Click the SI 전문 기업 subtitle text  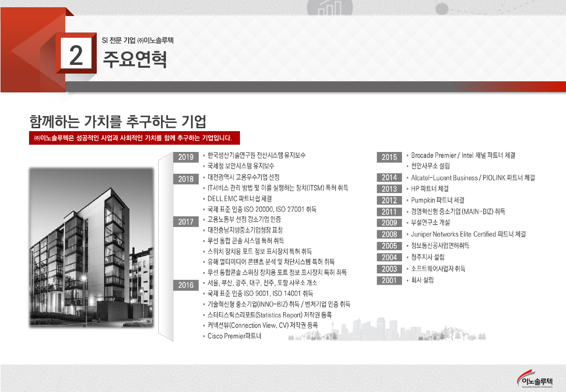point(138,40)
